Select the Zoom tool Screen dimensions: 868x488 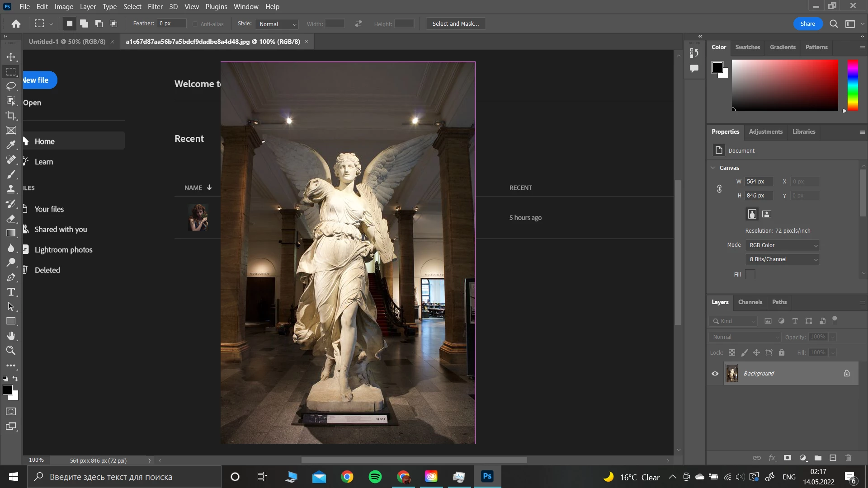pos(11,351)
